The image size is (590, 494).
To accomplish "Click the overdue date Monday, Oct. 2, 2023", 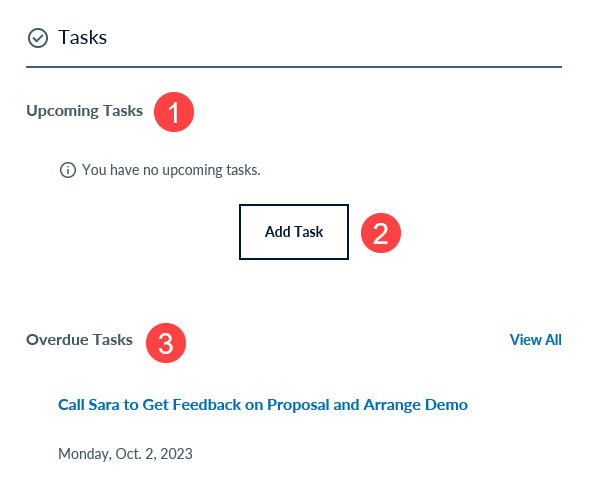I will 125,454.
